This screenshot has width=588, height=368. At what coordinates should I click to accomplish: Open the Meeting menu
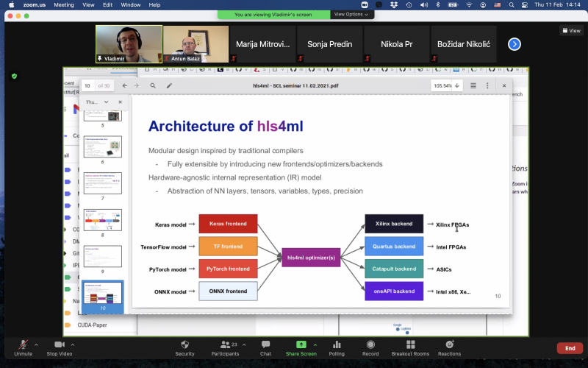[x=64, y=5]
